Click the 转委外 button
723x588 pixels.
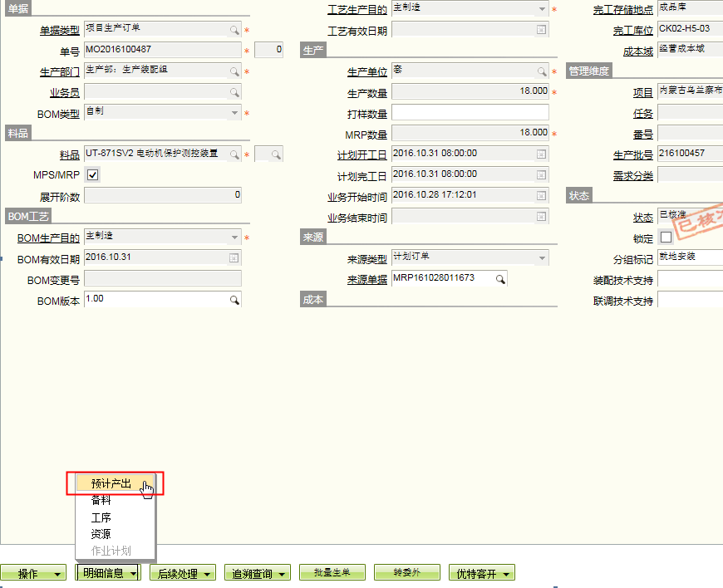[x=406, y=573]
